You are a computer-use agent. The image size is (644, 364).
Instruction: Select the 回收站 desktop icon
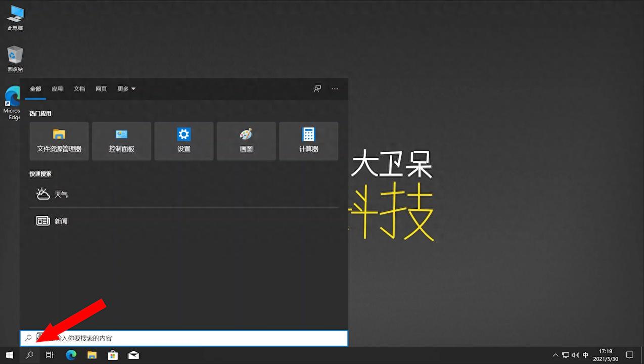click(x=15, y=59)
